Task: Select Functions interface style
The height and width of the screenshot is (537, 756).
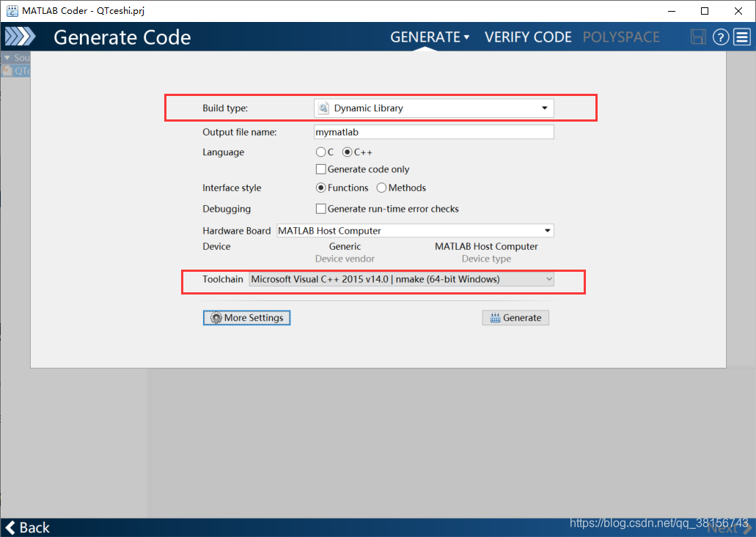Action: pyautogui.click(x=320, y=188)
